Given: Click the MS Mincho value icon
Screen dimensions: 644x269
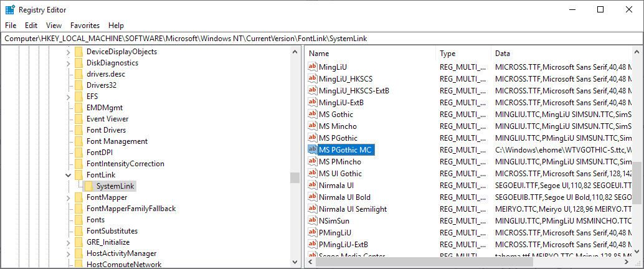Looking at the screenshot, I should pos(313,126).
